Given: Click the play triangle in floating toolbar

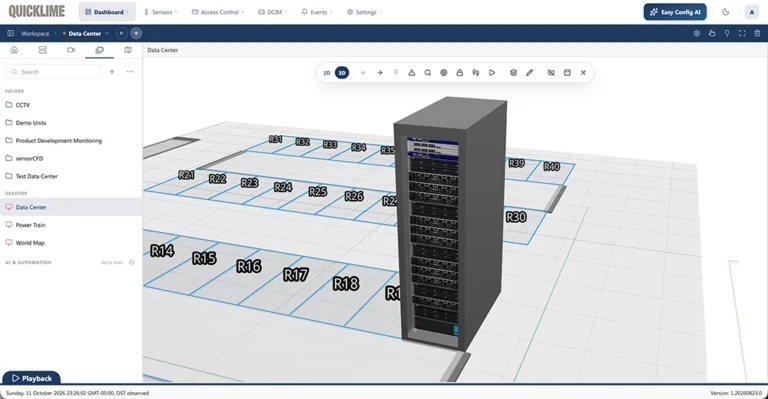Looking at the screenshot, I should pos(492,73).
